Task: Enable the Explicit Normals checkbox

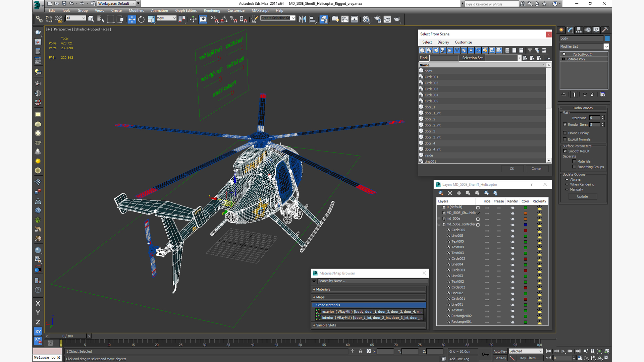Action: (x=565, y=139)
